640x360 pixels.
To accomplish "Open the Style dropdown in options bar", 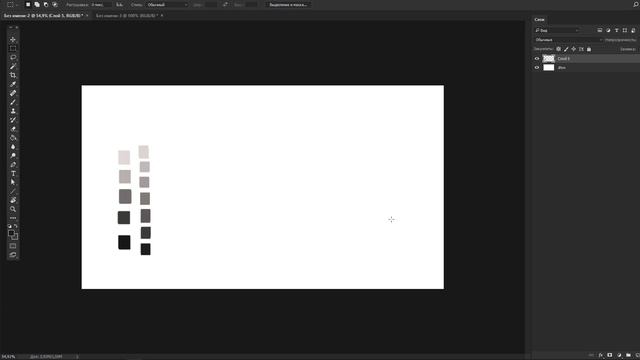I will (x=167, y=4).
